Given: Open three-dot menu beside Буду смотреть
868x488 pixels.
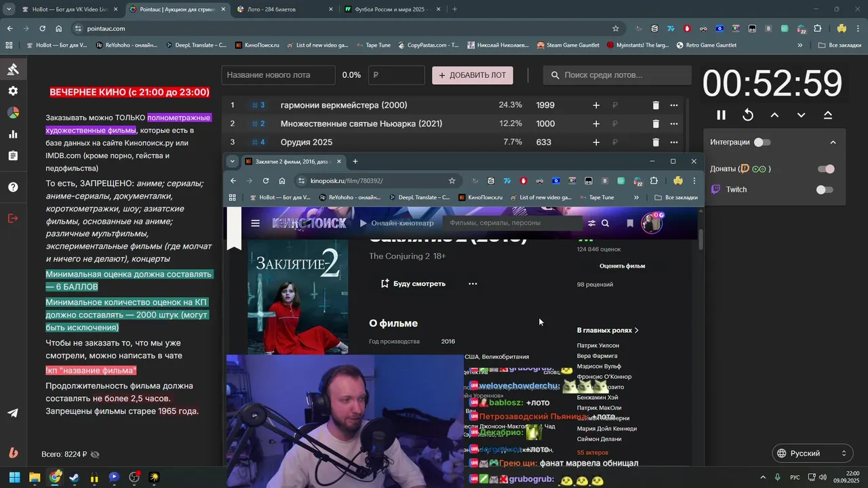Looking at the screenshot, I should click(473, 283).
